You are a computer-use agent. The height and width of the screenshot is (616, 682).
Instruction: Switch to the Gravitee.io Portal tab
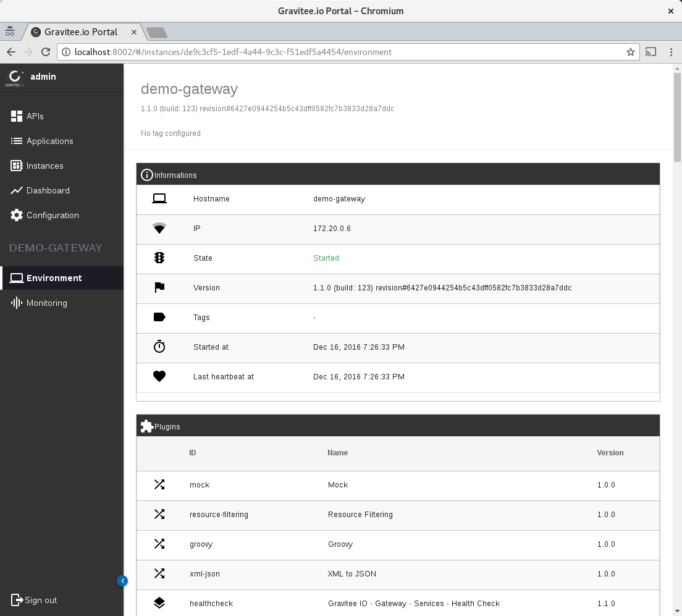tap(80, 32)
